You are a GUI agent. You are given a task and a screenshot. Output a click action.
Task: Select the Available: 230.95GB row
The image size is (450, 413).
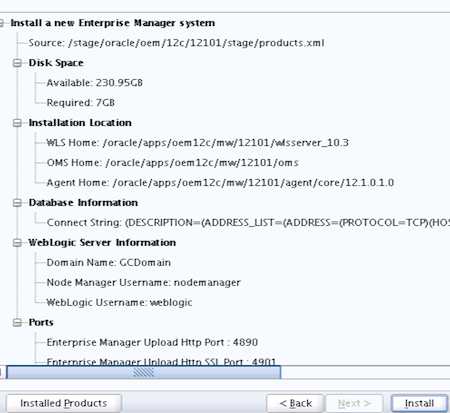coord(95,83)
